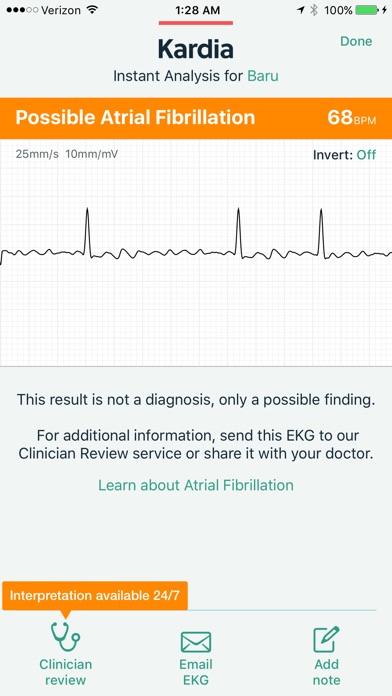Toggle Invert from Off
392x696 pixels.
coord(366,154)
